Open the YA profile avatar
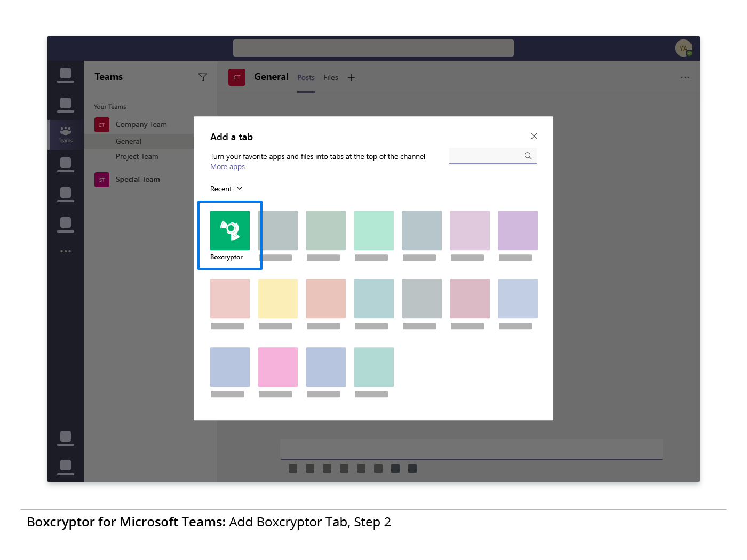Screen dimensions: 747x560 point(684,48)
